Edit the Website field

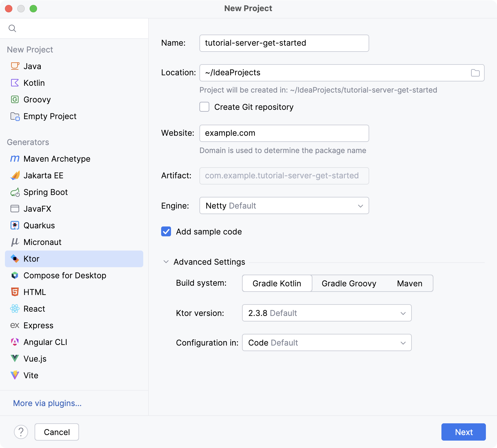pyautogui.click(x=284, y=133)
